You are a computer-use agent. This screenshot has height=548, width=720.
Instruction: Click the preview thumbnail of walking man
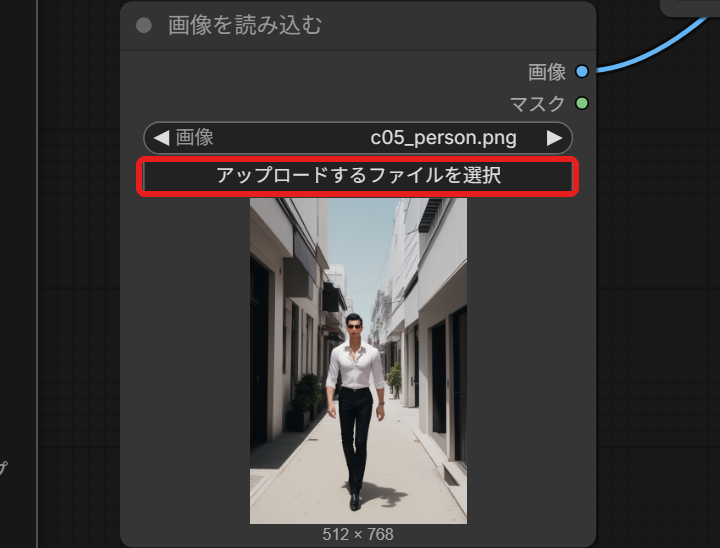(x=358, y=361)
